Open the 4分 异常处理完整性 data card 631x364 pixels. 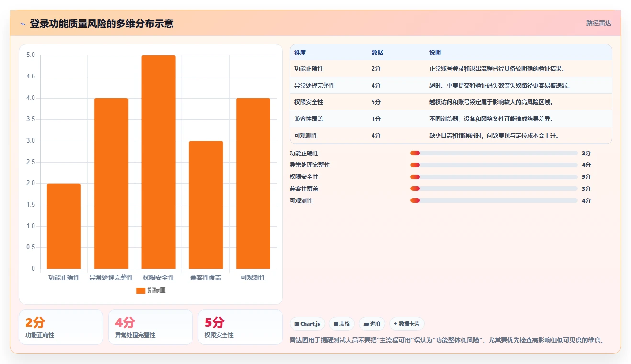pos(150,327)
